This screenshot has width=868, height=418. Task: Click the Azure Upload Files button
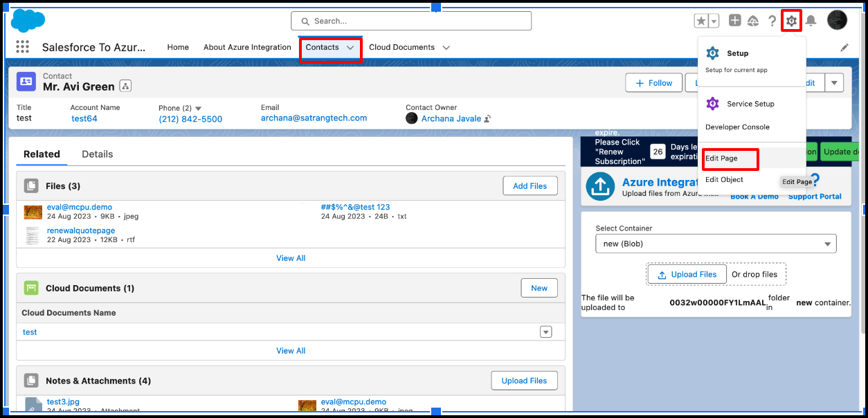687,275
